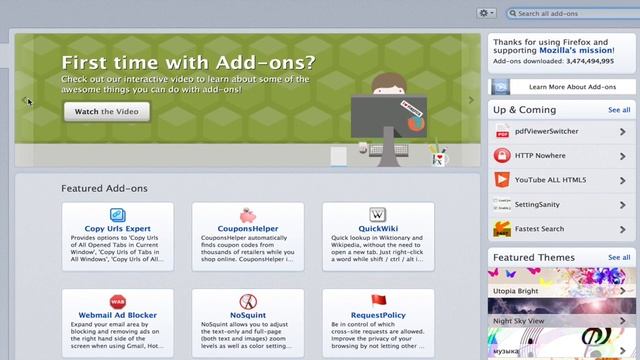Click the CouponsHelper piggy bank icon
Image resolution: width=640 pixels, height=360 pixels.
click(x=248, y=215)
